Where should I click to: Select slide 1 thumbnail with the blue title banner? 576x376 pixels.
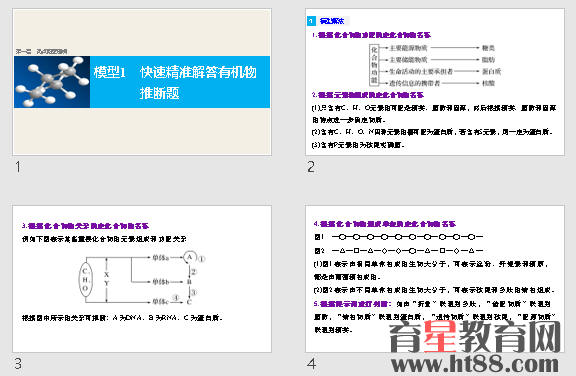click(142, 82)
